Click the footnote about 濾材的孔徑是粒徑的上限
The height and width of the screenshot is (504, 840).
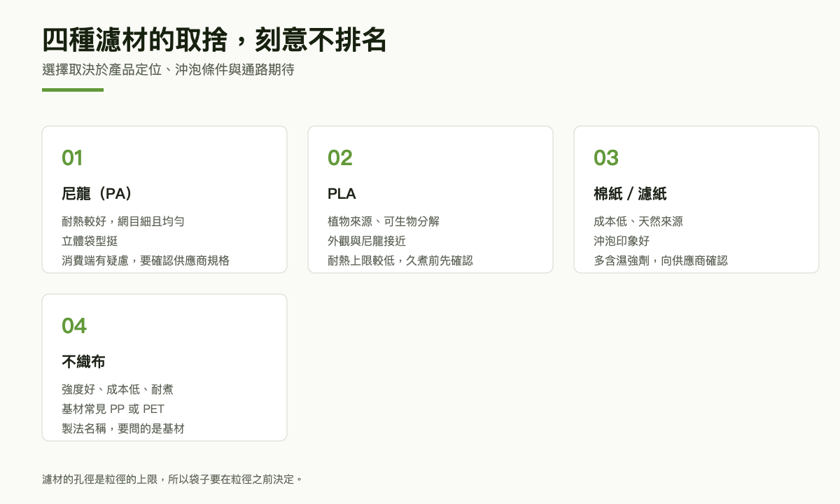(173, 479)
